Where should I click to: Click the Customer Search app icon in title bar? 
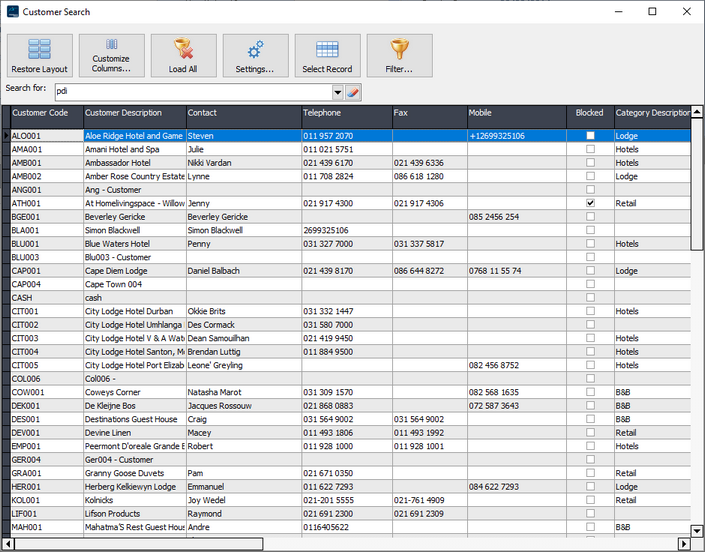click(x=12, y=12)
